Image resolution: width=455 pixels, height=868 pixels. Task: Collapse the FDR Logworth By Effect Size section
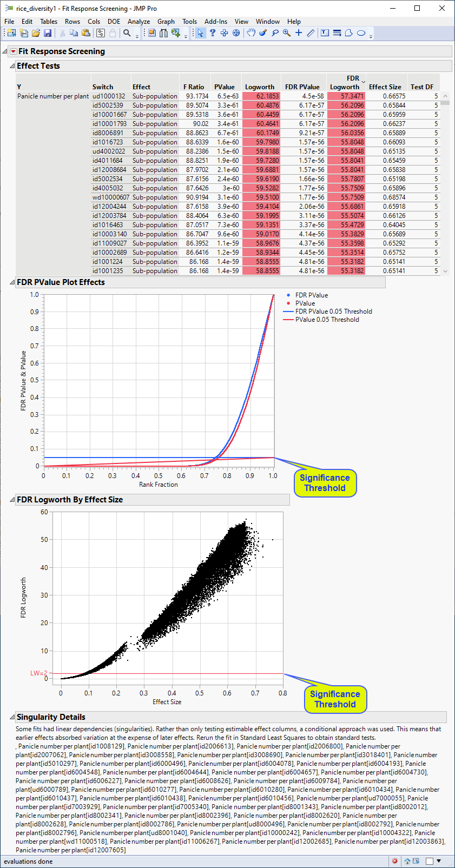(x=12, y=500)
